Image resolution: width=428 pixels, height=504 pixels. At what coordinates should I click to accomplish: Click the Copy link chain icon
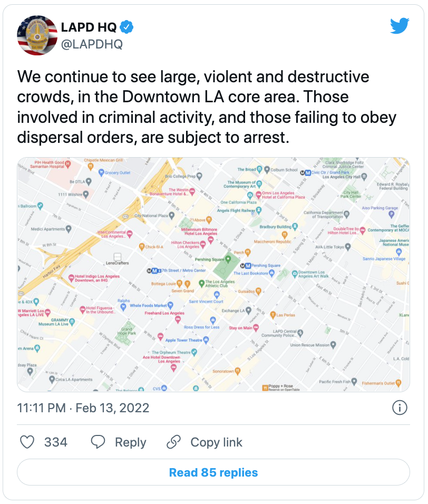[173, 442]
